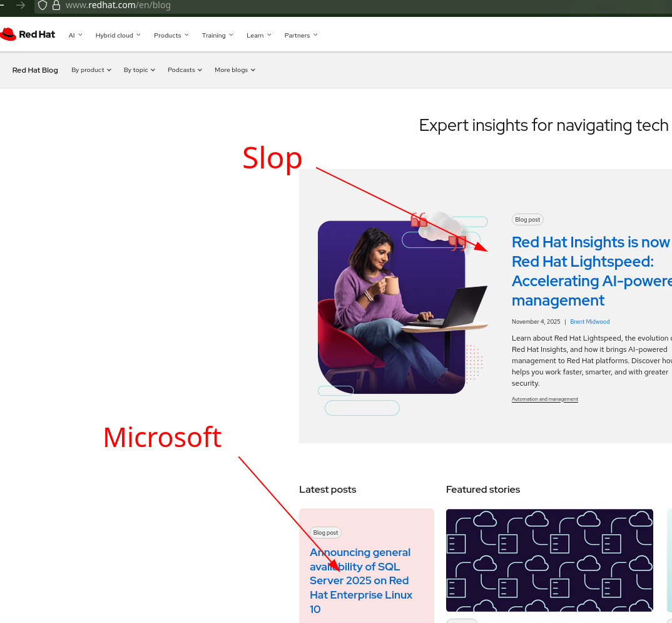Image resolution: width=672 pixels, height=623 pixels.
Task: Open the By product blog filter
Action: coord(91,70)
